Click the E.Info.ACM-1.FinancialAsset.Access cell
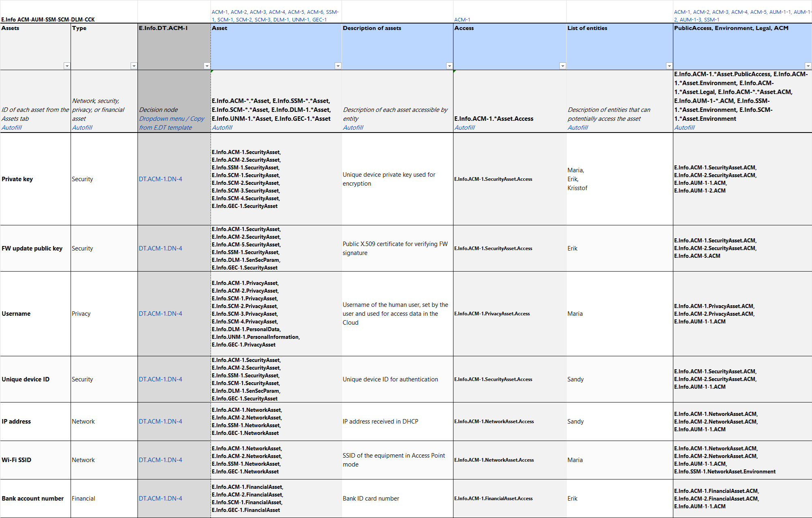Viewport: 812px width, 518px height. 493,499
